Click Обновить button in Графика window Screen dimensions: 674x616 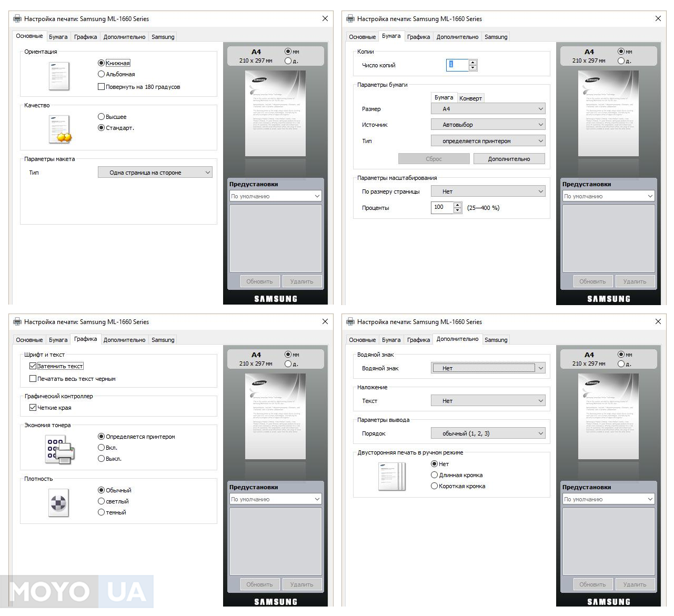pyautogui.click(x=260, y=584)
